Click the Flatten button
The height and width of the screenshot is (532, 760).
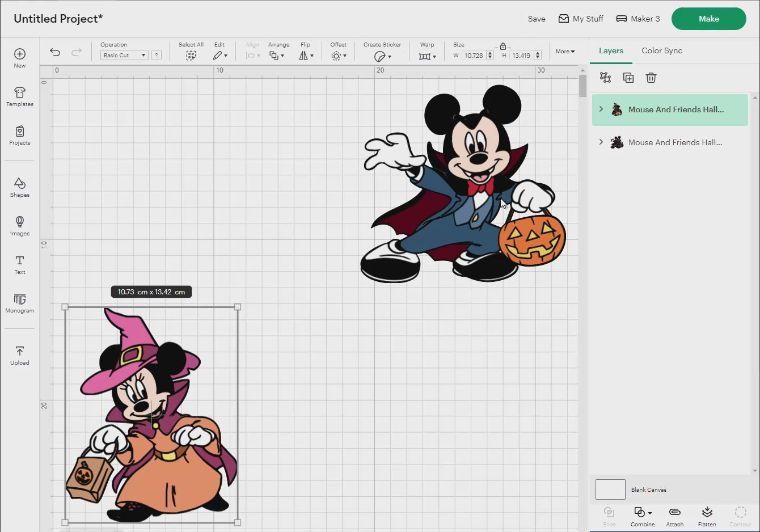[707, 516]
